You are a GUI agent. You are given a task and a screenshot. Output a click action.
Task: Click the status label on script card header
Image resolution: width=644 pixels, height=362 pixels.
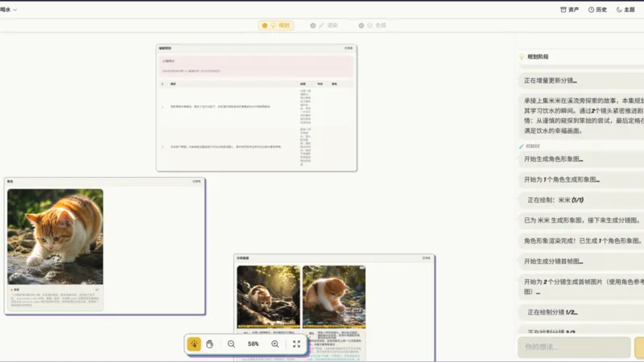349,48
